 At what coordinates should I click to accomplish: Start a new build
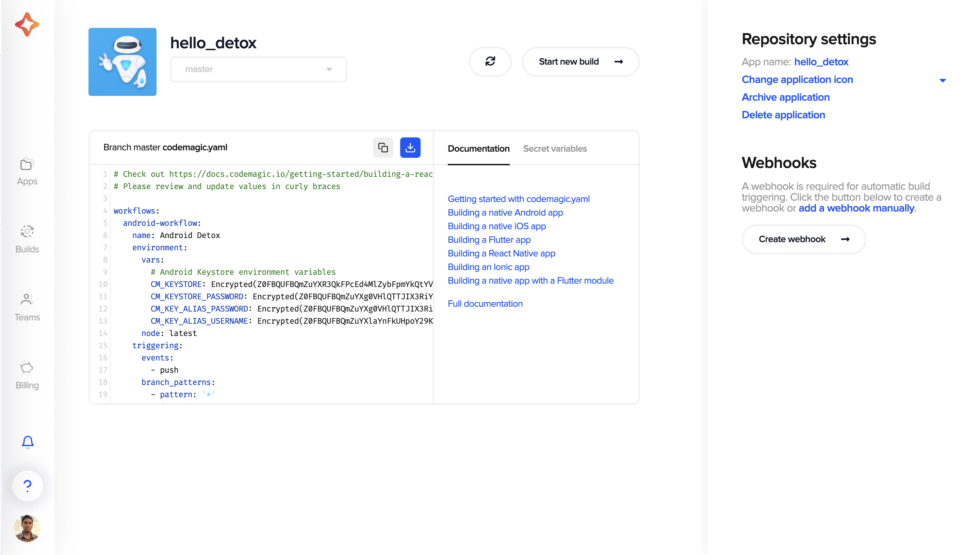click(581, 61)
